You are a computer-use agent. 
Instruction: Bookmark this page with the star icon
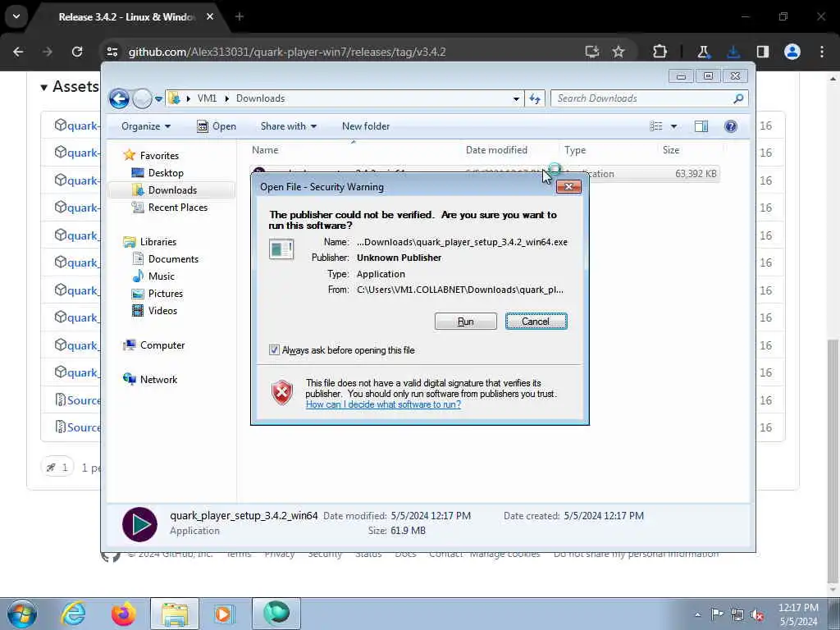click(x=619, y=52)
